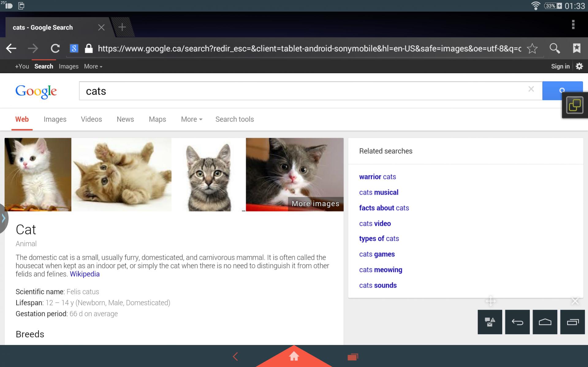
Task: Open the orange kitten lying down thumbnail
Action: [122, 174]
